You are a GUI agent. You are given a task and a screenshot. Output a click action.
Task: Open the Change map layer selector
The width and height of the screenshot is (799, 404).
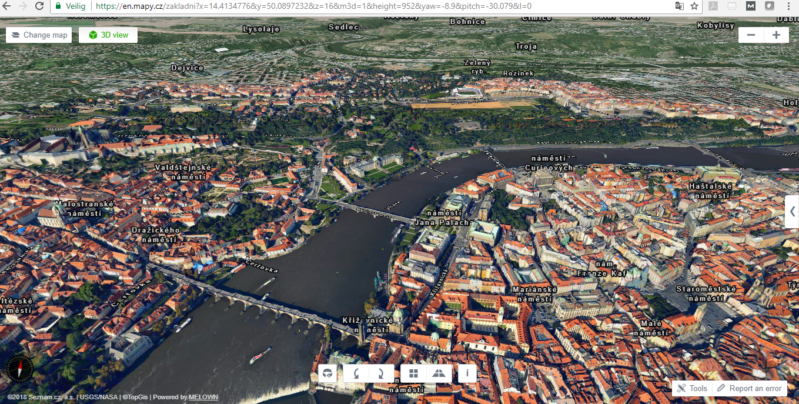[39, 35]
